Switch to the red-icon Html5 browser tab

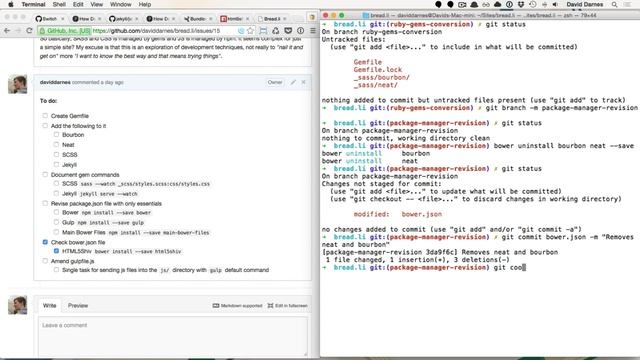pyautogui.click(x=235, y=19)
